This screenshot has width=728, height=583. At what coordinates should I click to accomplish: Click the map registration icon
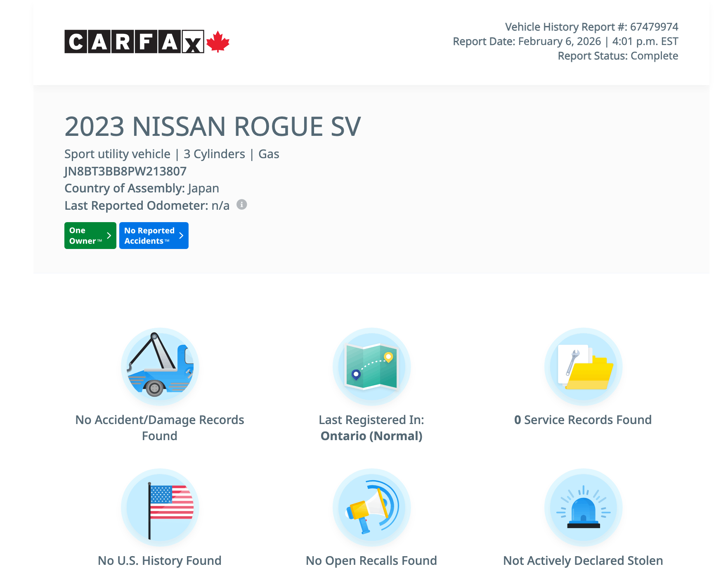[371, 367]
